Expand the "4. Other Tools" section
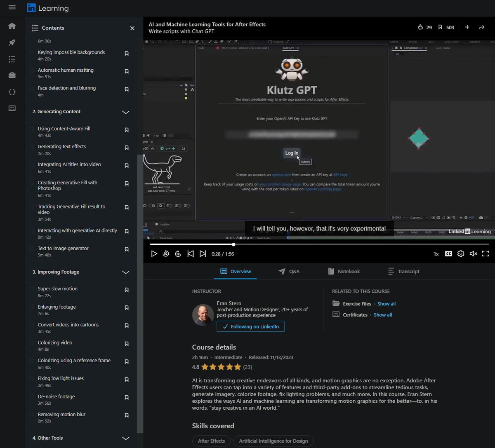495x448 pixels. pyautogui.click(x=126, y=438)
